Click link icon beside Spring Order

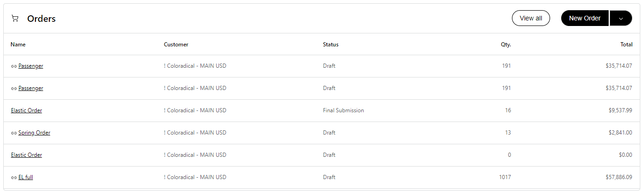tap(14, 133)
